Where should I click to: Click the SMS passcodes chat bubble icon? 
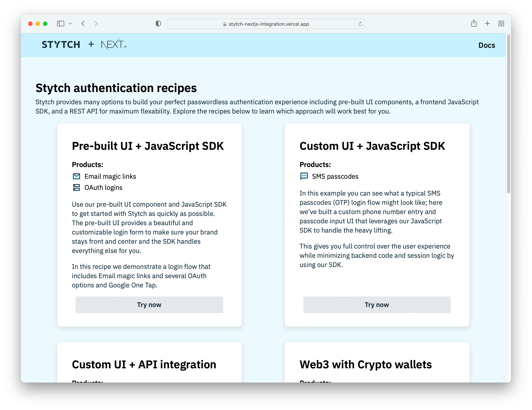click(304, 176)
